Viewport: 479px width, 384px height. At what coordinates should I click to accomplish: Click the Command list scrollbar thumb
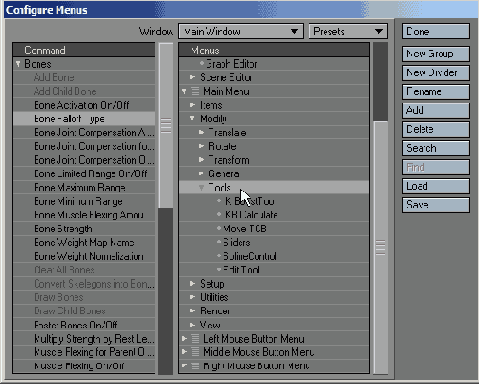click(x=166, y=126)
